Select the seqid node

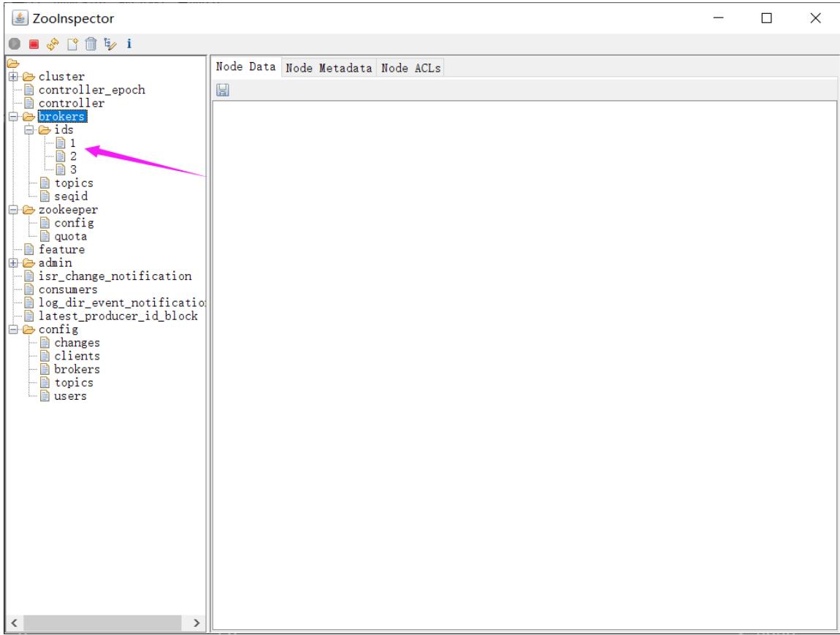point(71,197)
